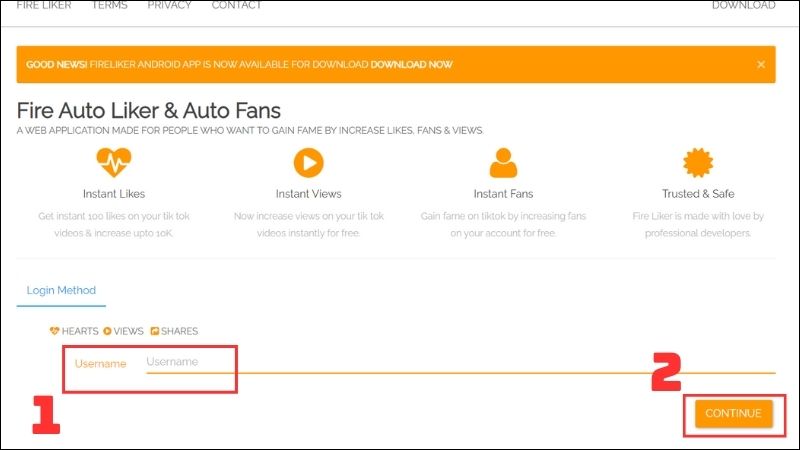Open the FIRE LIKER nav link
This screenshot has width=800, height=450.
[x=44, y=5]
